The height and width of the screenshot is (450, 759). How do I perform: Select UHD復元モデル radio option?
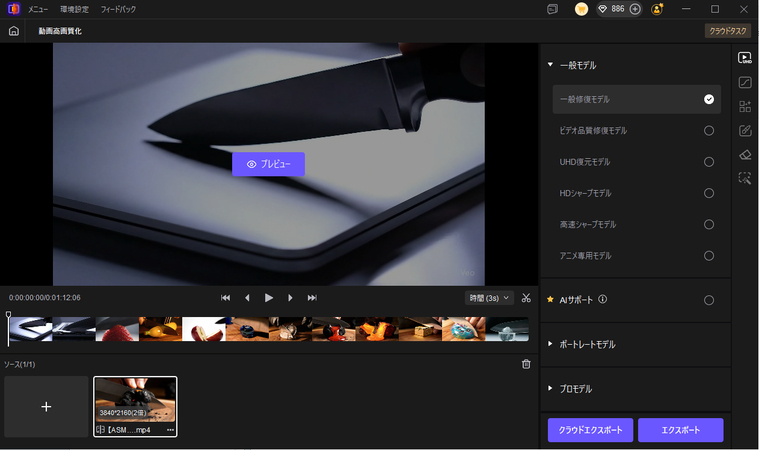(709, 162)
